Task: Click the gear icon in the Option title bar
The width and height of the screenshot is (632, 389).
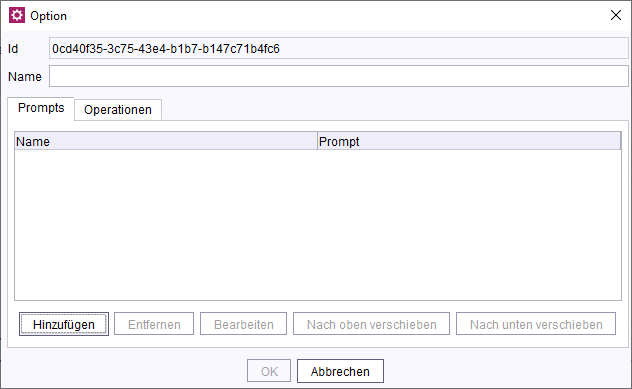Action: [x=17, y=15]
